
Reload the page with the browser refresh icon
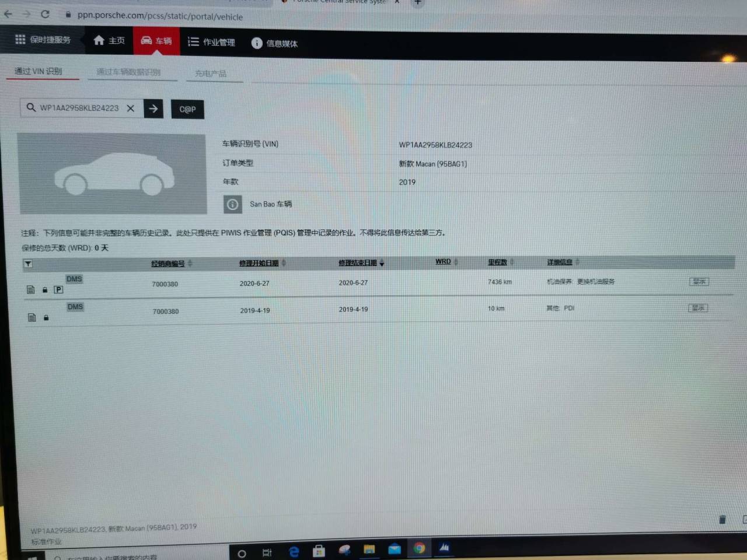click(45, 14)
